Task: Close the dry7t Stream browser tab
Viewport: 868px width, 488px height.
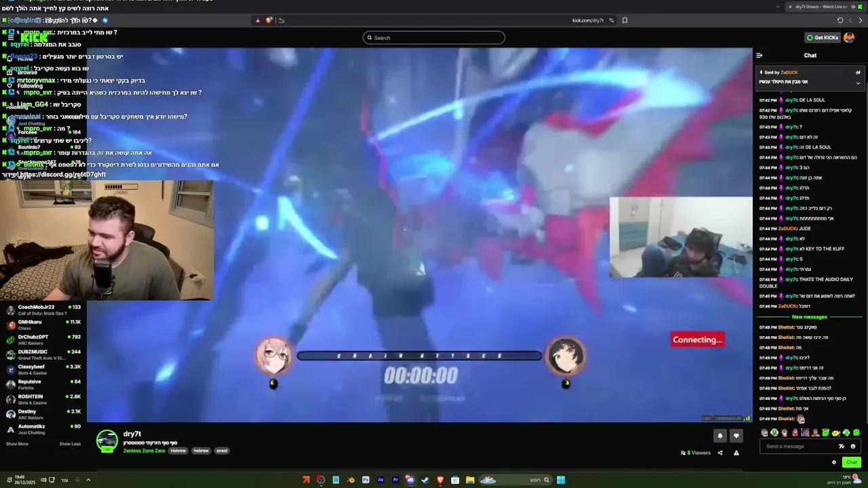Action: pyautogui.click(x=789, y=6)
